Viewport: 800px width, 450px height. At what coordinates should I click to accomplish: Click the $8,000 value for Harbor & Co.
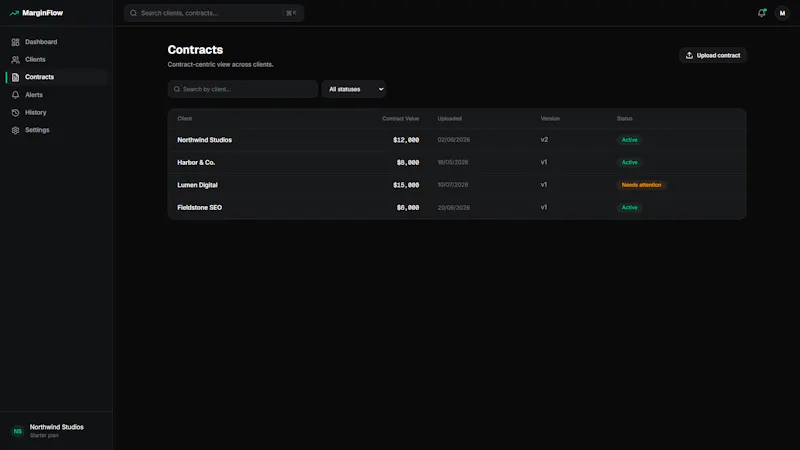pyautogui.click(x=408, y=162)
